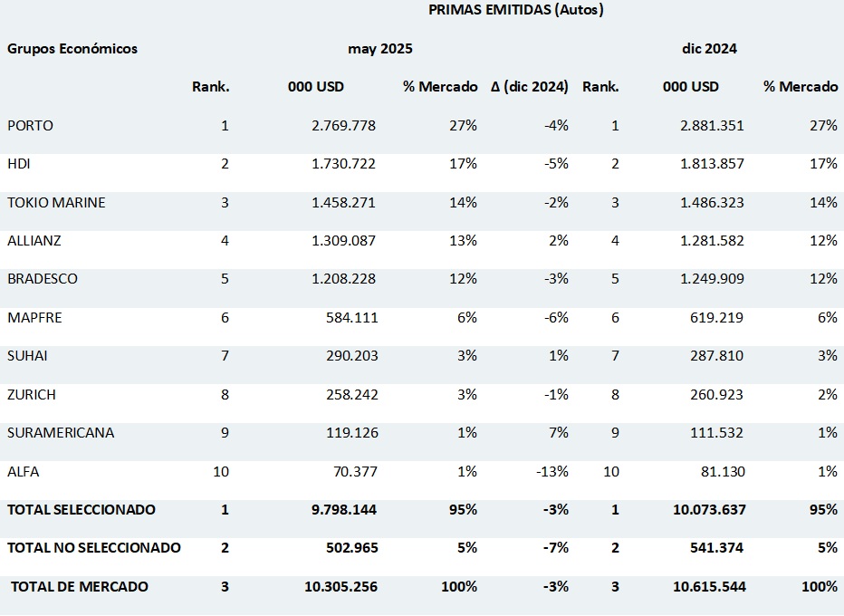
Task: Select ALFA change of -13%
Action: pos(552,471)
